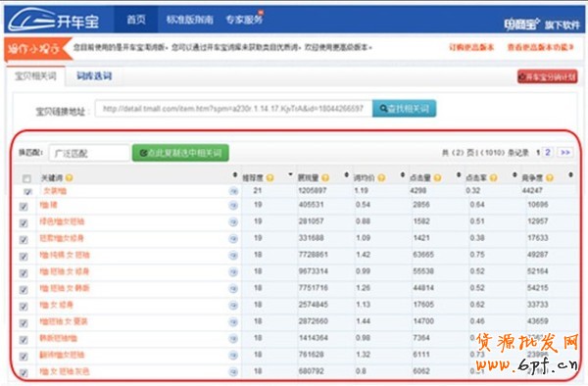The height and width of the screenshot is (386, 588).
Task: Click round icon in row with 7728861
Action: [233, 255]
